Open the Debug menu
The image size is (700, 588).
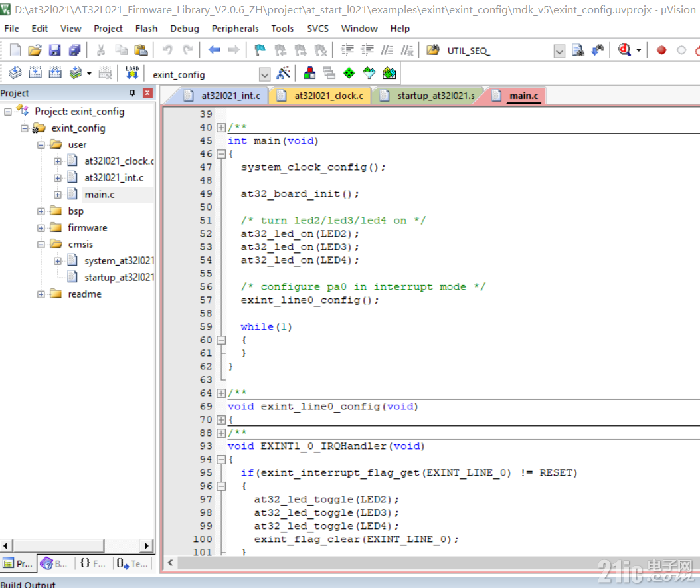[185, 29]
